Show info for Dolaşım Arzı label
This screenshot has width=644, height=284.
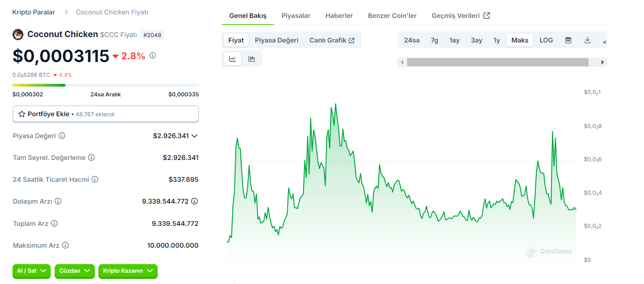click(58, 201)
